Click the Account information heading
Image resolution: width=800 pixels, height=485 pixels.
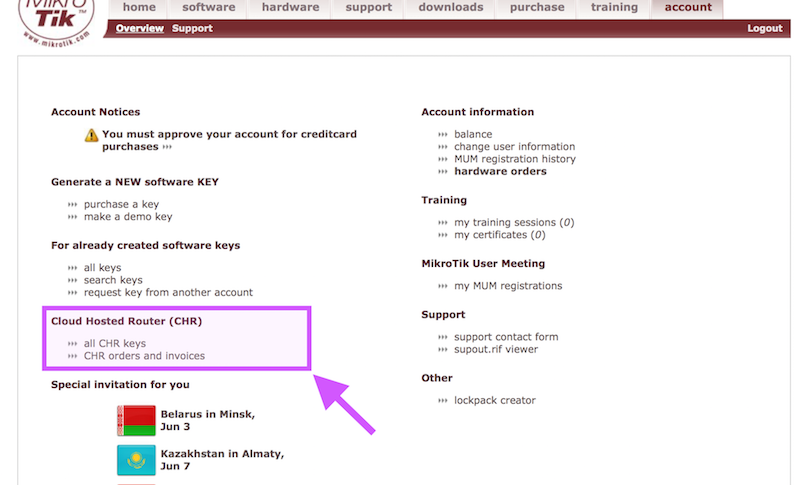478,112
